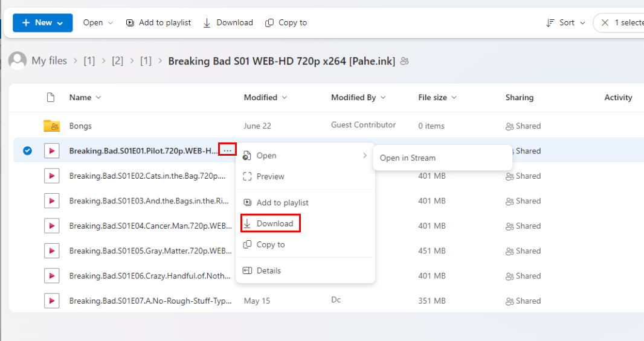Choose Details in the context menu
The height and width of the screenshot is (341, 644).
(x=268, y=270)
